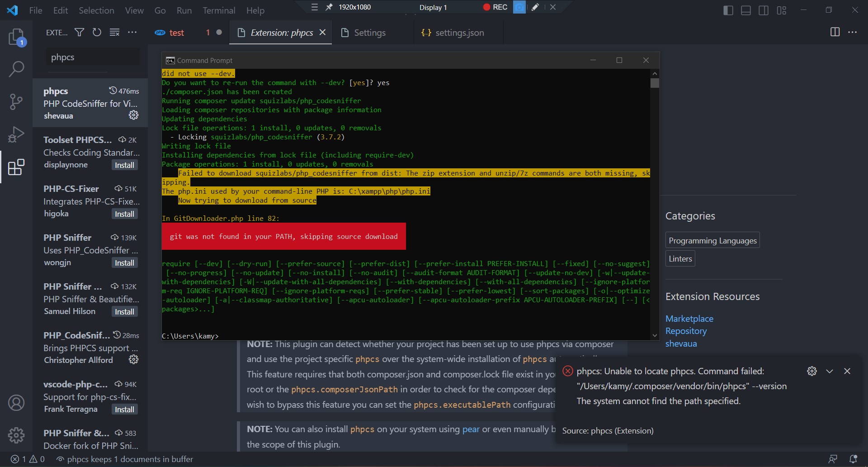Open errors and warnings in status bar
The image size is (868, 467).
click(28, 459)
